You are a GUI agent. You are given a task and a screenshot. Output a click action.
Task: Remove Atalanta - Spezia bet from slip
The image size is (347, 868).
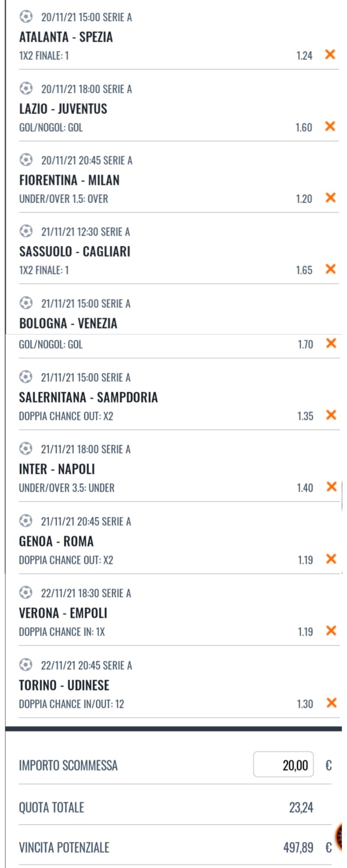click(x=330, y=55)
